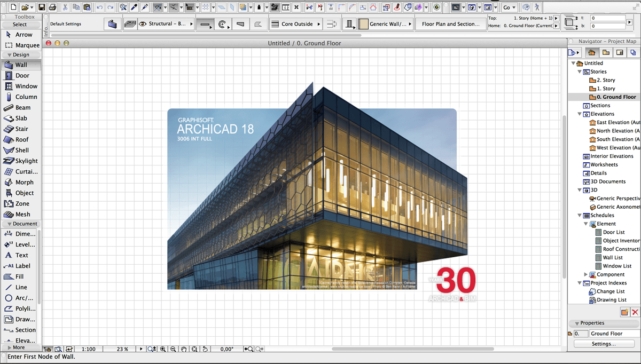
Task: Click the Ground Floor name field in Properties
Action: coord(614,334)
